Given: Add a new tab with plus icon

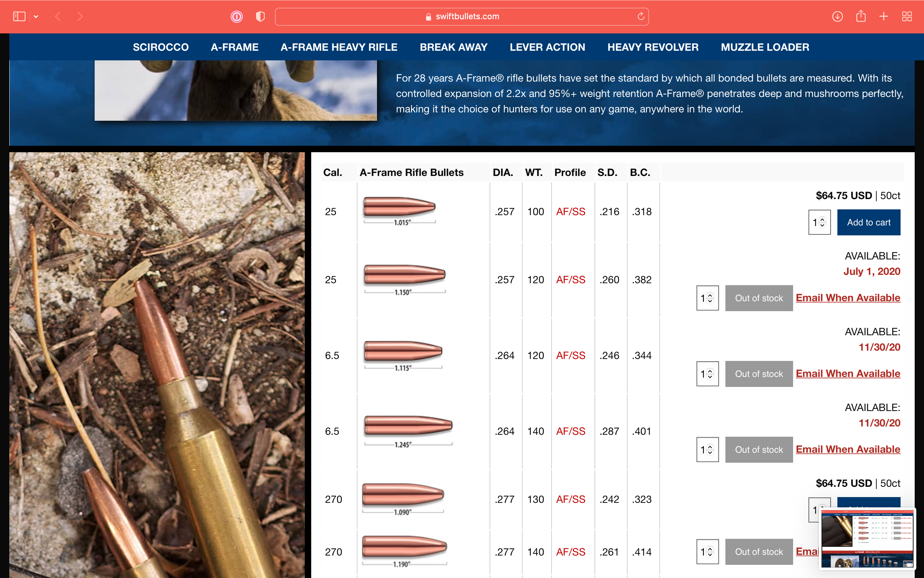Looking at the screenshot, I should pos(884,16).
